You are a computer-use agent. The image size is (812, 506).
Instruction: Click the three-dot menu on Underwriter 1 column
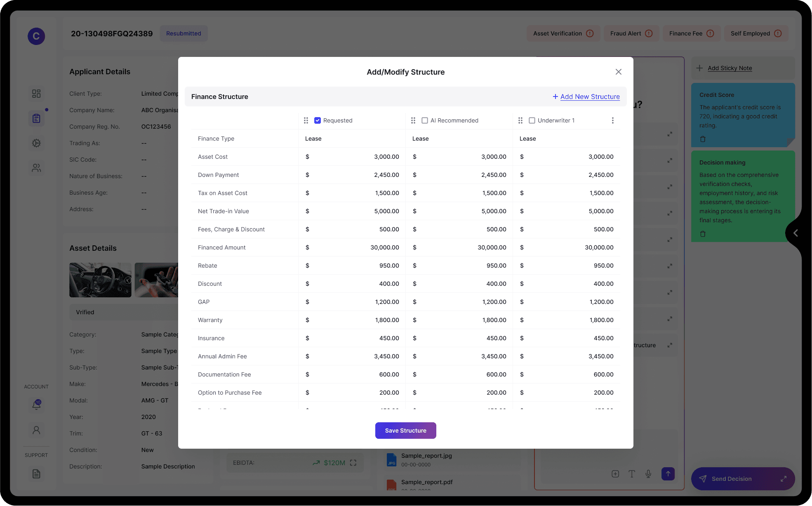click(612, 120)
